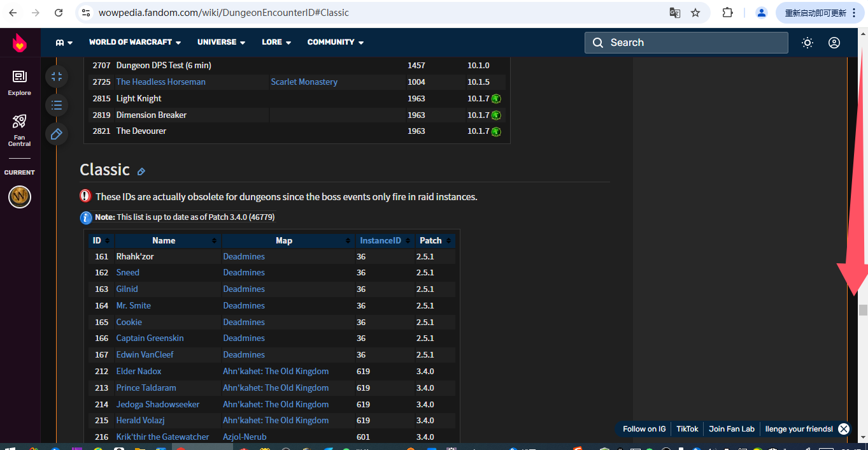Click the scrollbar up arrow
This screenshot has height=450, width=868.
[863, 33]
